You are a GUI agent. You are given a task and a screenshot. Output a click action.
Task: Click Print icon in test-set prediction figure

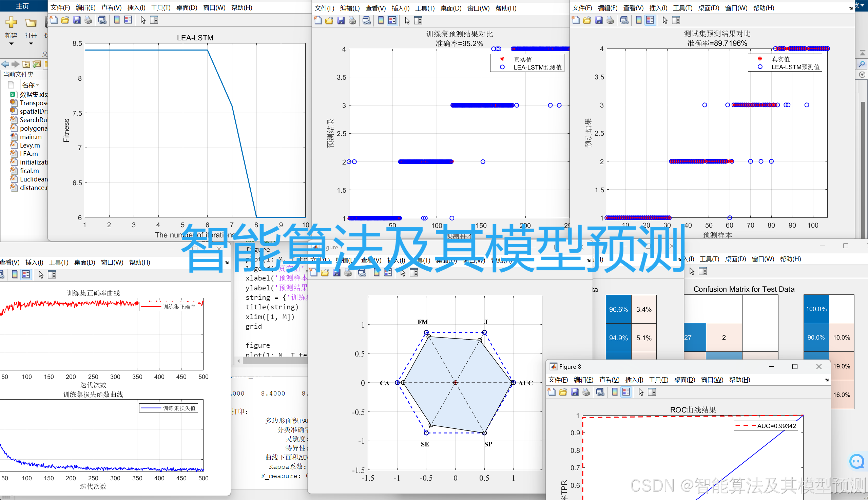(610, 20)
